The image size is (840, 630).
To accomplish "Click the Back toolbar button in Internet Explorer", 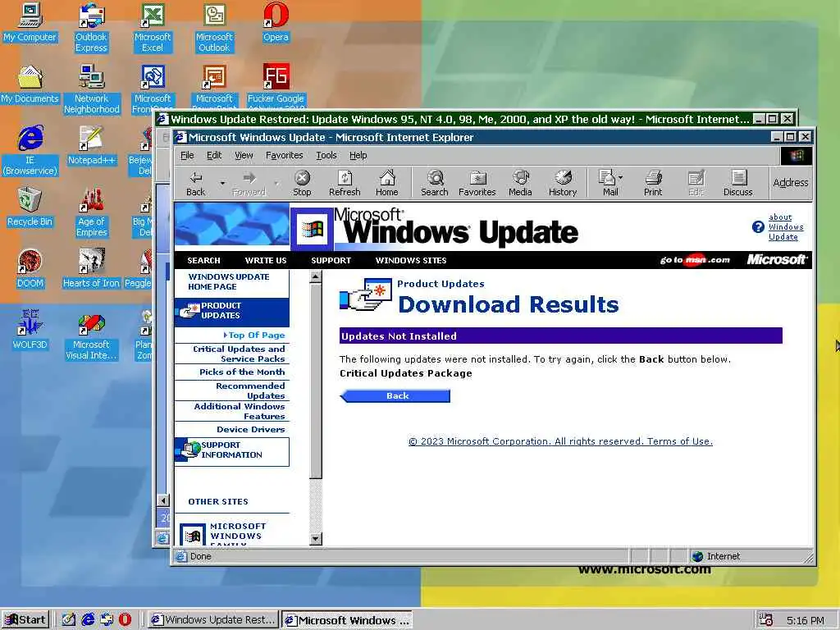I will 195,183.
